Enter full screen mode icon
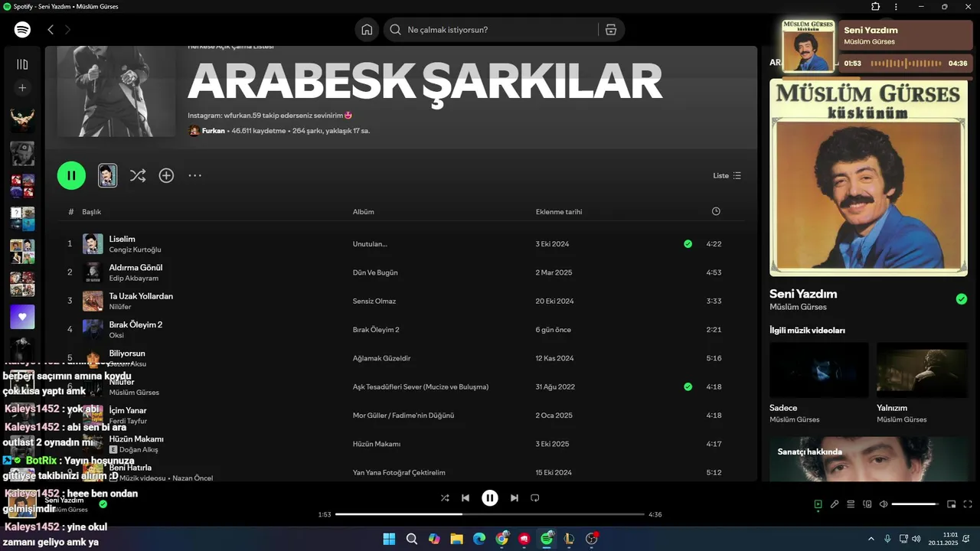Screen dimensions: 980x551 point(968,504)
